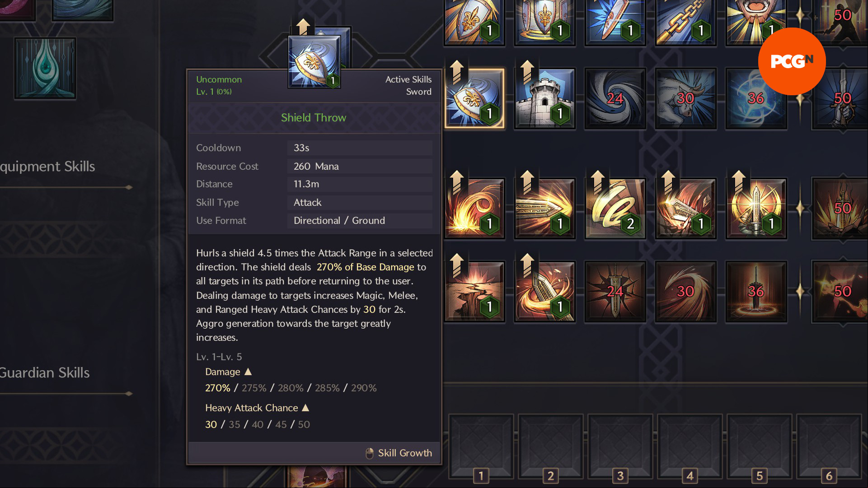Select the cracked ground skill icon
This screenshot has height=488, width=868.
tap(474, 292)
